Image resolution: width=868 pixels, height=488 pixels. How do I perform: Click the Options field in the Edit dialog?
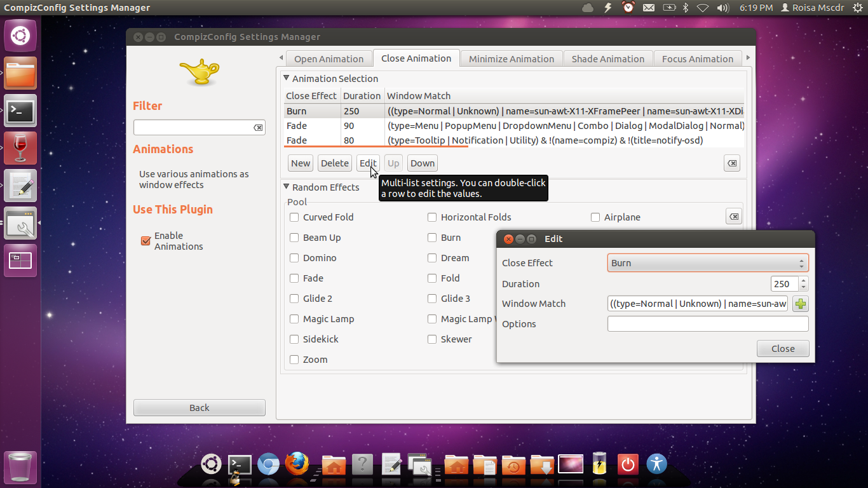[708, 324]
